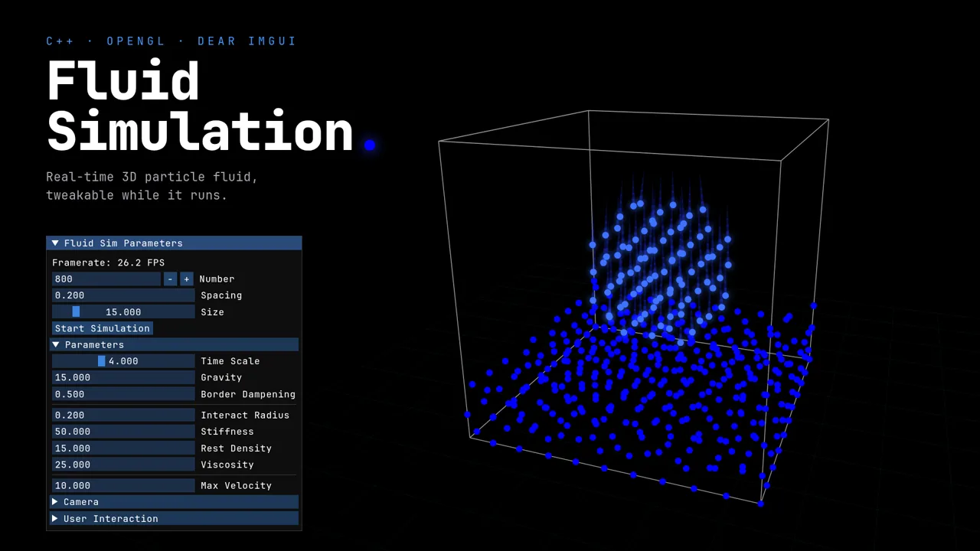Collapse the Fluid Sim Parameters window
The width and height of the screenshot is (980, 551).
point(55,243)
